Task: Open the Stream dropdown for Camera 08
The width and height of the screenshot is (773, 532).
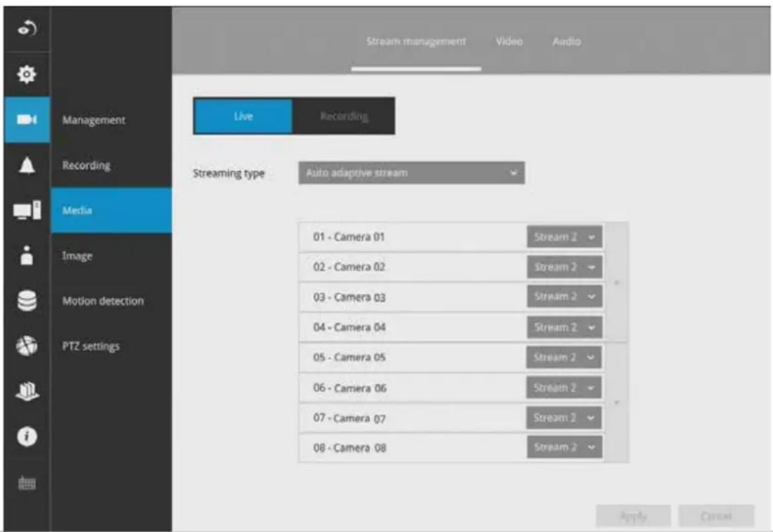Action: point(565,448)
